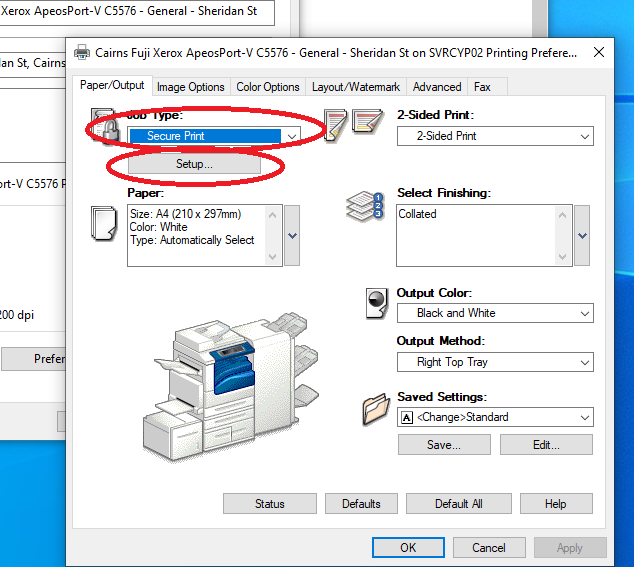Click the Preferences button in background window
This screenshot has height=567, width=634.
point(34,359)
